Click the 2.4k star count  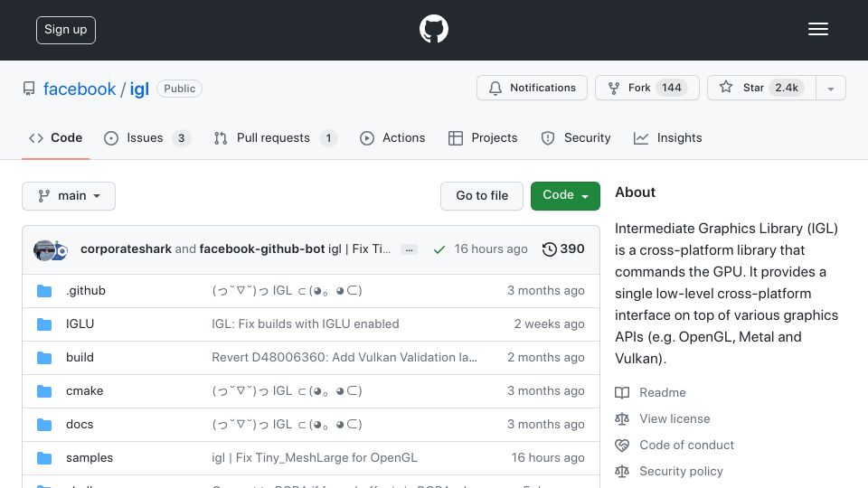point(787,88)
